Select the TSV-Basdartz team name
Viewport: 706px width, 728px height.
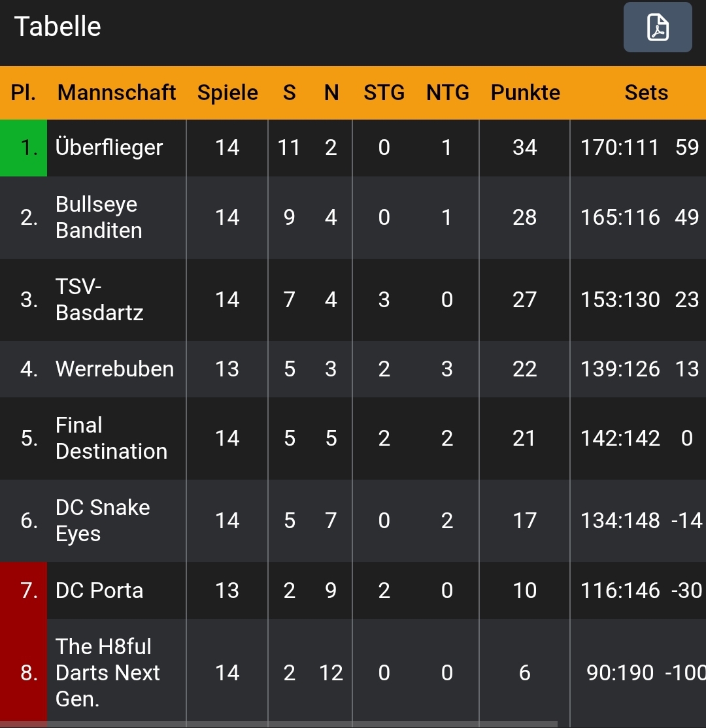point(99,300)
